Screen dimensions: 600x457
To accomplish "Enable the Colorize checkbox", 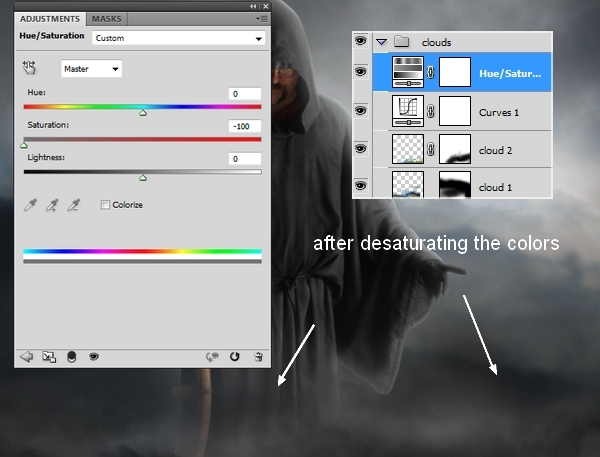I will (x=105, y=205).
